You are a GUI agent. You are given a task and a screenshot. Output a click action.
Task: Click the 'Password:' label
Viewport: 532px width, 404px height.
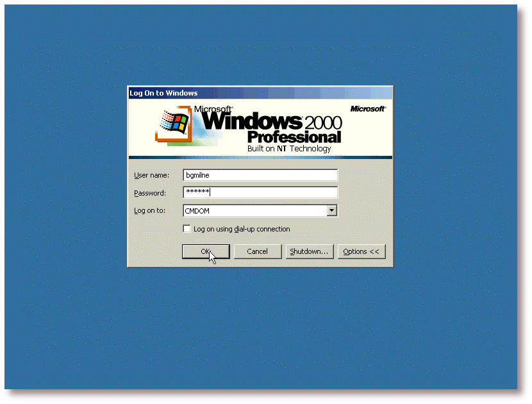point(150,193)
